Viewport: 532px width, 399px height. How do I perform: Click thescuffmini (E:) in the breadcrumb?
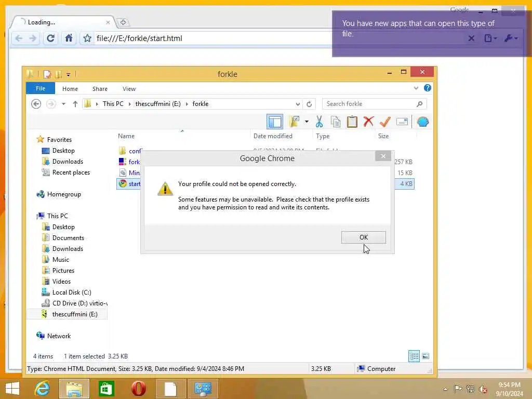(158, 104)
